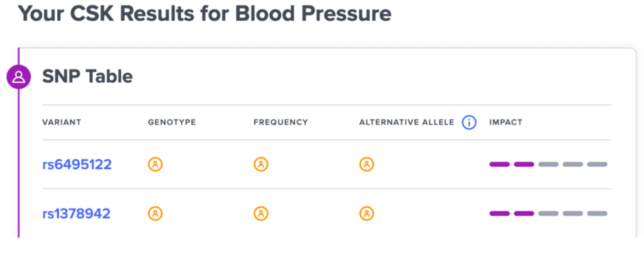Click last gray impact segment for rs6495122
Image resolution: width=644 pixels, height=257 pixels.
(x=597, y=164)
